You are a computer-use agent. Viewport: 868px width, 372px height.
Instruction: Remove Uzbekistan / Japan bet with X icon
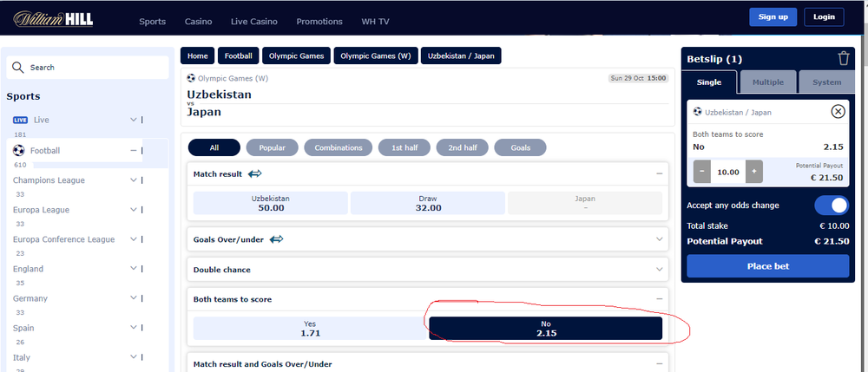pos(838,111)
